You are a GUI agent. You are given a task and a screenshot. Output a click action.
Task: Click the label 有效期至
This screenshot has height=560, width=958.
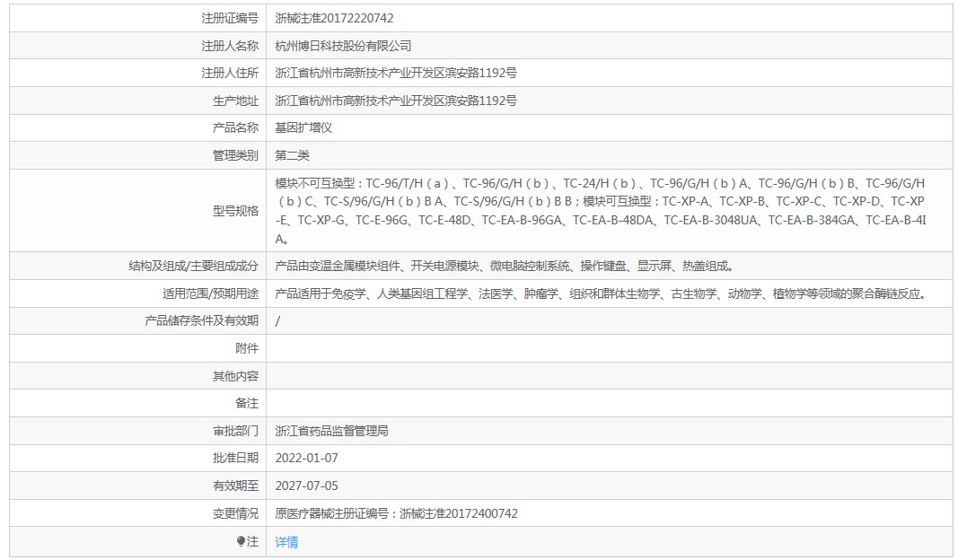click(235, 486)
